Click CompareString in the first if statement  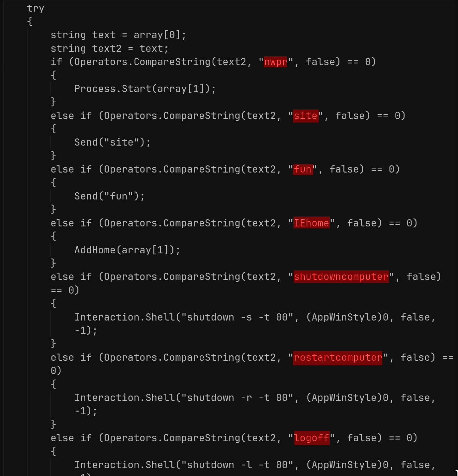tap(172, 62)
